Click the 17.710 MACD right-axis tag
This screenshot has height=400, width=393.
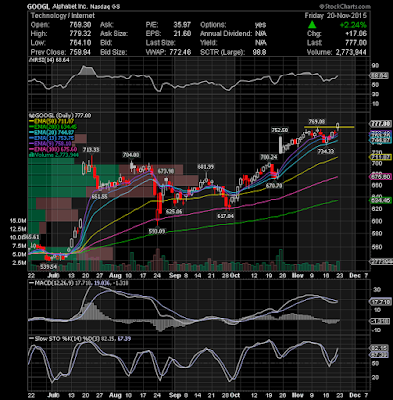[381, 302]
